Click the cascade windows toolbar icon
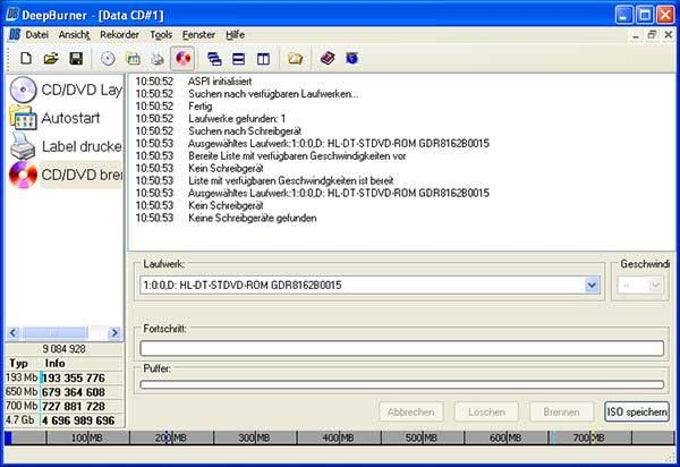 (214, 58)
